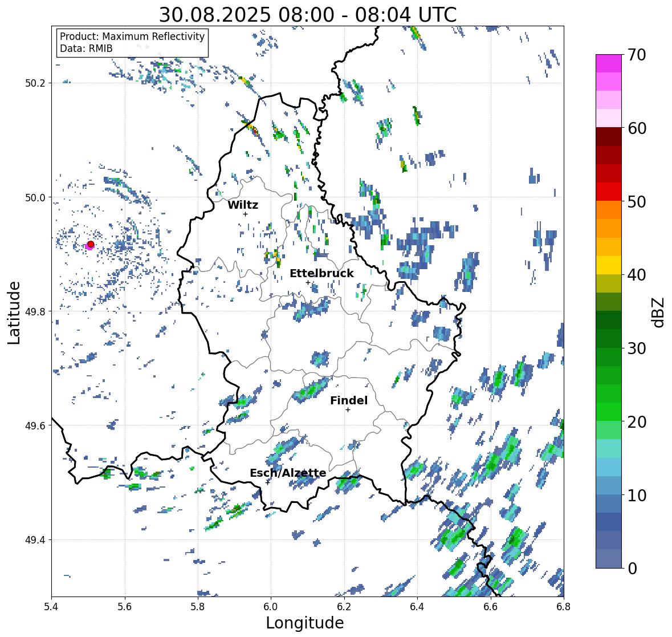Click the 'Product: Maximum Reflectivity' legend text
Screen dimensions: 672x637
click(x=132, y=36)
